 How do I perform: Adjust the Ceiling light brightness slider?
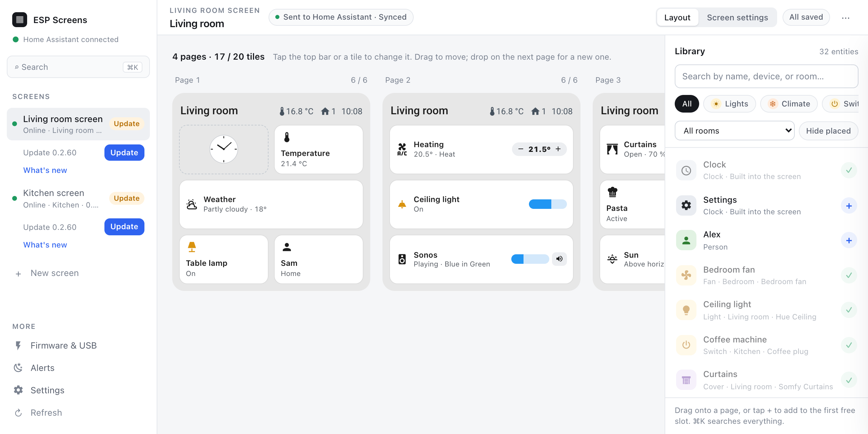(x=548, y=204)
